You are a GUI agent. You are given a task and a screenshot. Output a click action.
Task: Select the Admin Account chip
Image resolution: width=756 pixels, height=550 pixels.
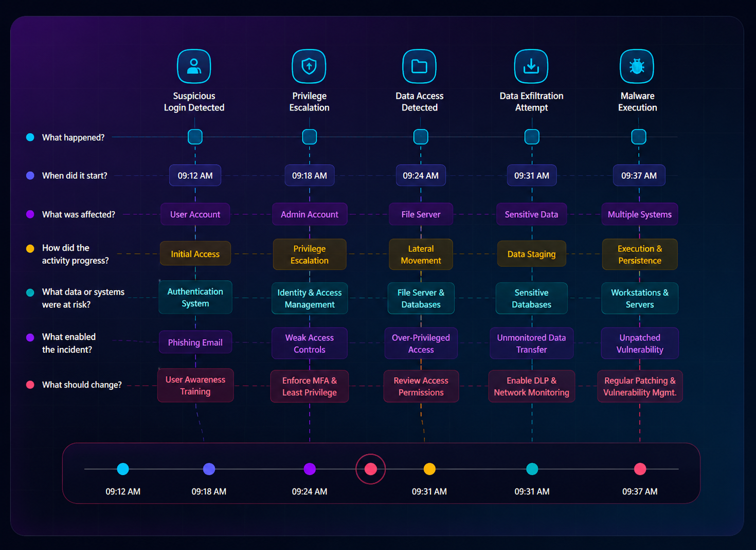(x=310, y=214)
